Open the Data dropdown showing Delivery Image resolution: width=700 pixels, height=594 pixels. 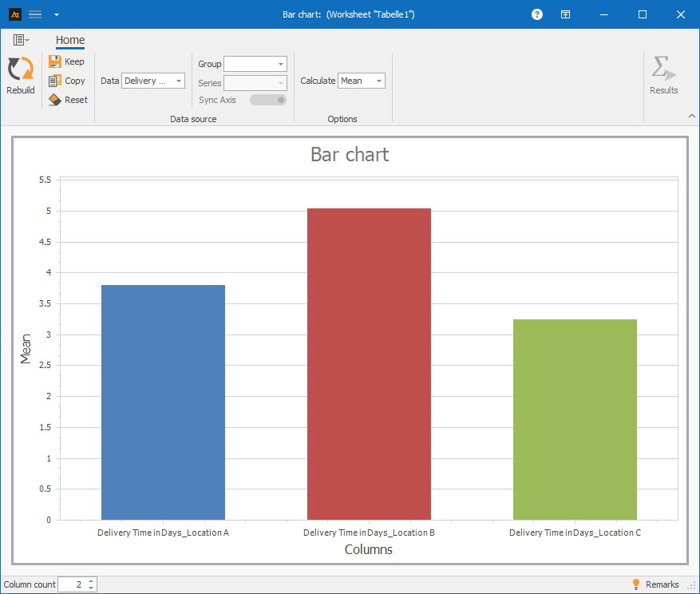click(153, 81)
